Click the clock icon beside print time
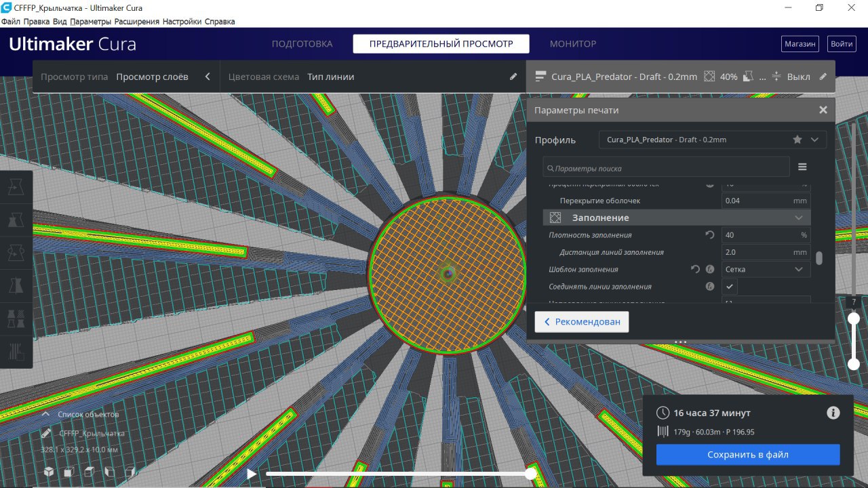Viewport: 868px width, 488px height. [x=663, y=413]
